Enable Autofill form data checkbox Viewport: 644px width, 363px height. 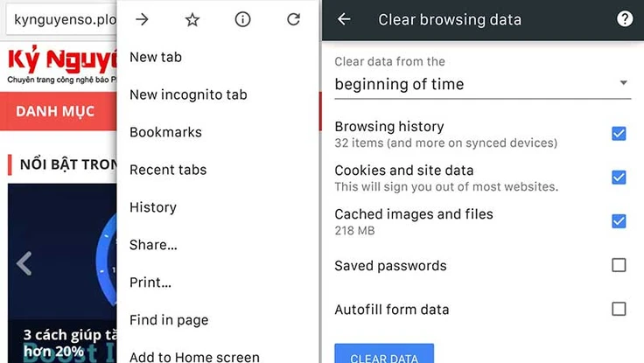tap(619, 309)
